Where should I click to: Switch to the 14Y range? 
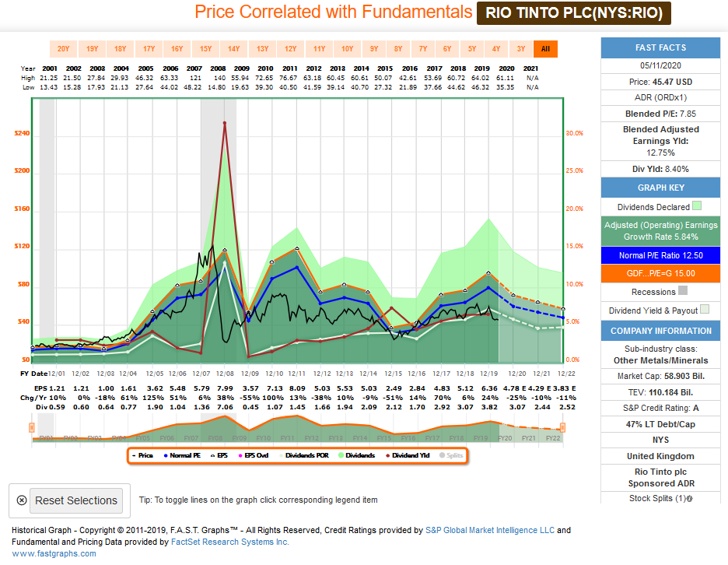coord(233,49)
